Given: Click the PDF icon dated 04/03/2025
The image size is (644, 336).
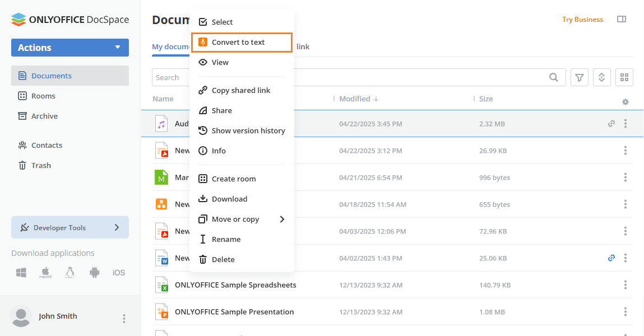Looking at the screenshot, I should 161,231.
